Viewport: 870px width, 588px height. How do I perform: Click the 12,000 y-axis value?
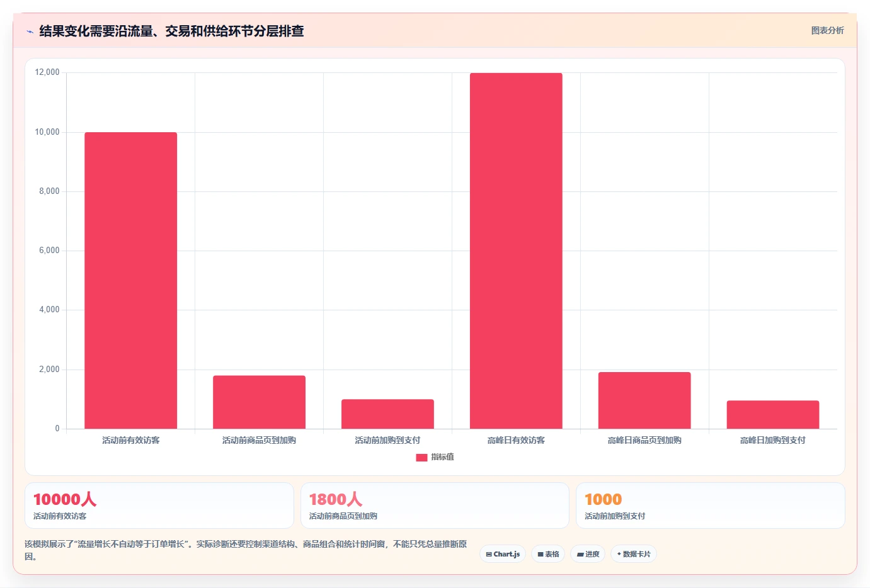coord(47,72)
